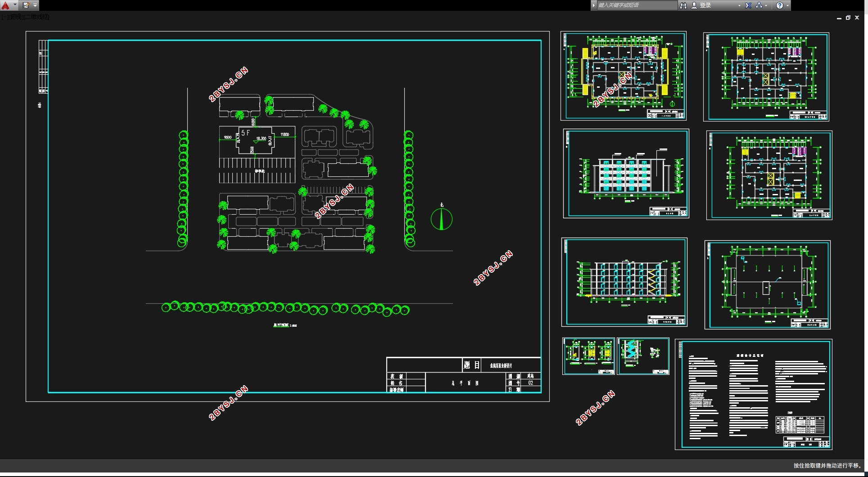
Task: Select the front elevation drawing sheet
Action: pyautogui.click(x=626, y=174)
